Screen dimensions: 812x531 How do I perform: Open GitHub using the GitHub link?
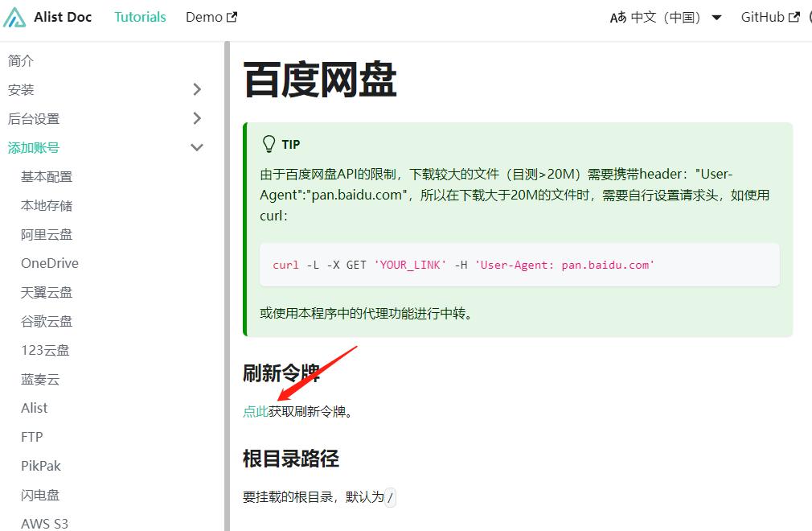(x=765, y=16)
